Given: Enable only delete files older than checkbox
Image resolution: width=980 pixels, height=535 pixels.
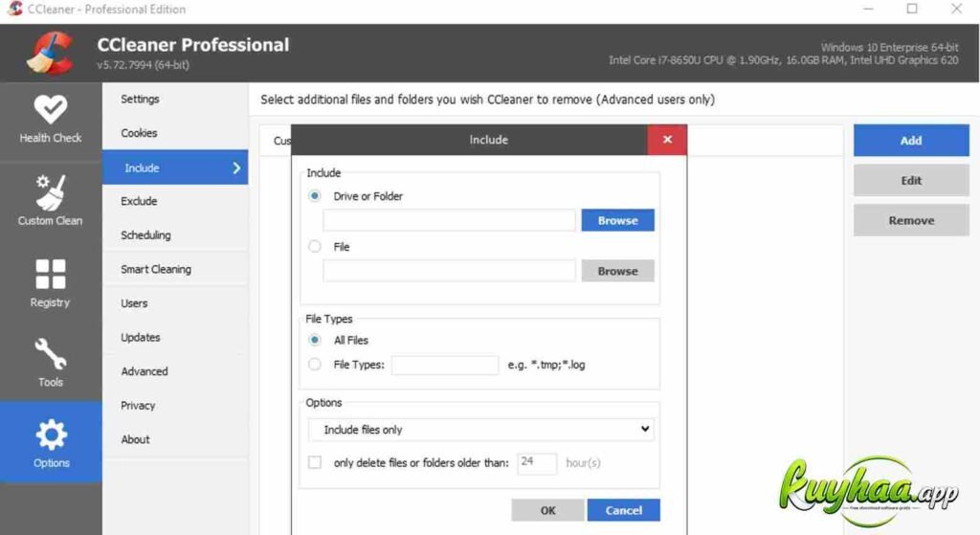Looking at the screenshot, I should [314, 462].
